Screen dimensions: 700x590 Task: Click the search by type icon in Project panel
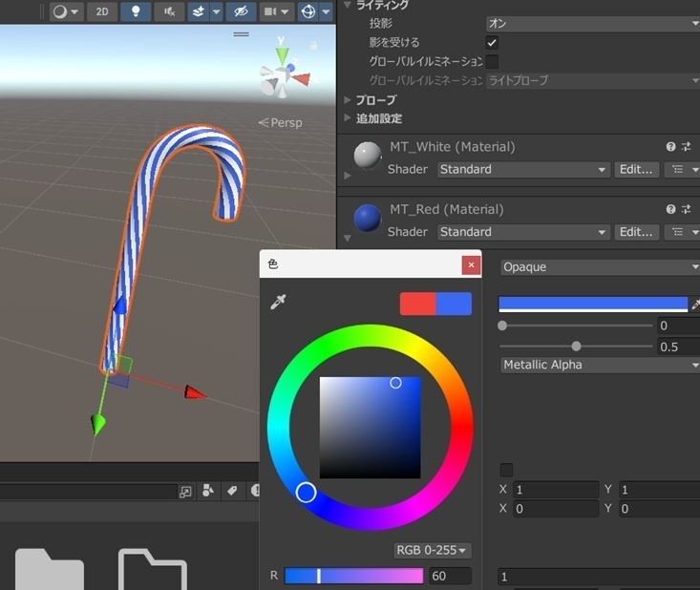coord(208,491)
